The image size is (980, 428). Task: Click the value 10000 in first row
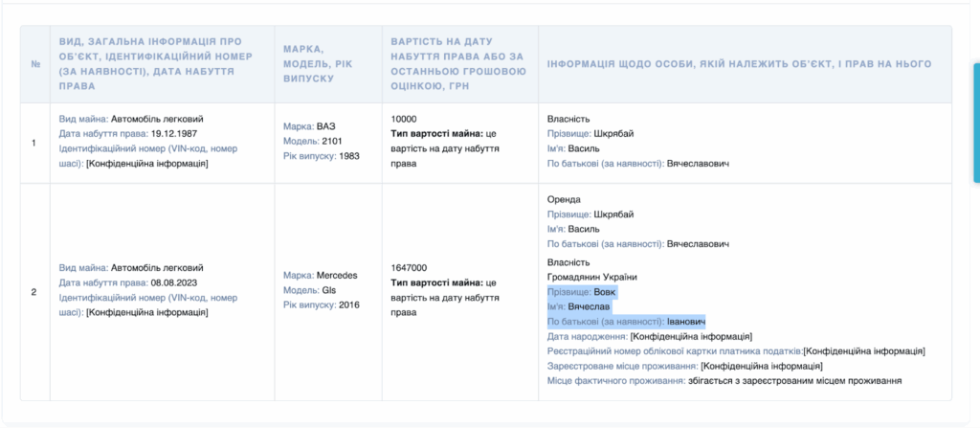[405, 119]
